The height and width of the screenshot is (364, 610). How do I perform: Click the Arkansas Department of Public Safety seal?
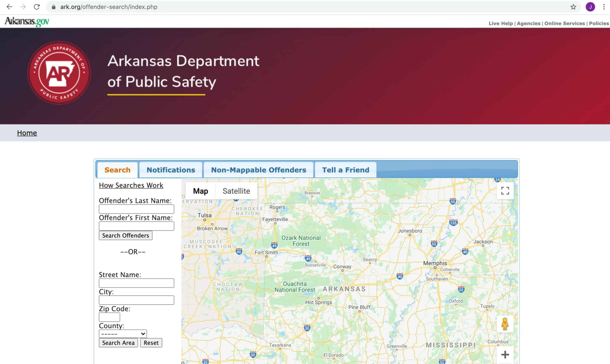[59, 73]
